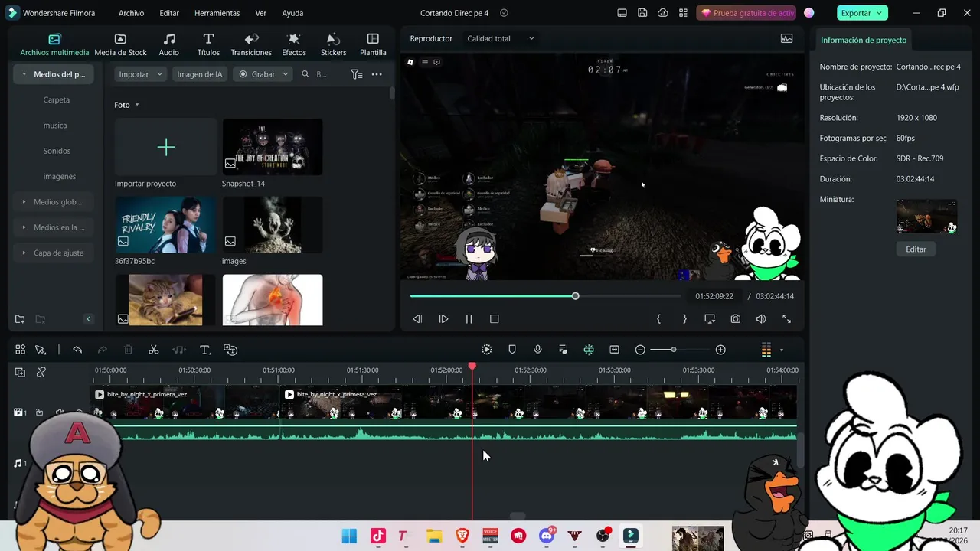Open the Herramientas menu
The width and height of the screenshot is (980, 551).
point(217,13)
